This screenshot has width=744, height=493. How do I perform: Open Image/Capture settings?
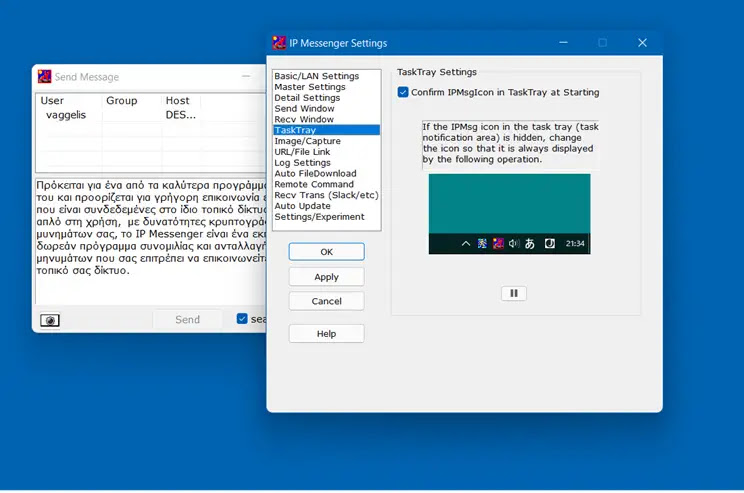pyautogui.click(x=326, y=141)
